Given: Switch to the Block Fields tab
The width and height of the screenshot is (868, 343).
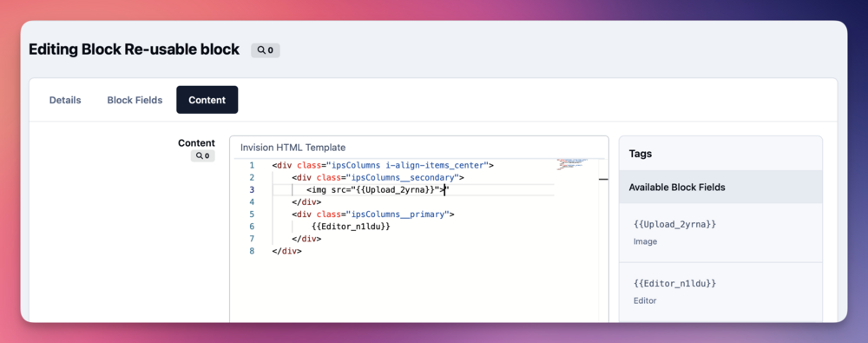Looking at the screenshot, I should 135,101.
